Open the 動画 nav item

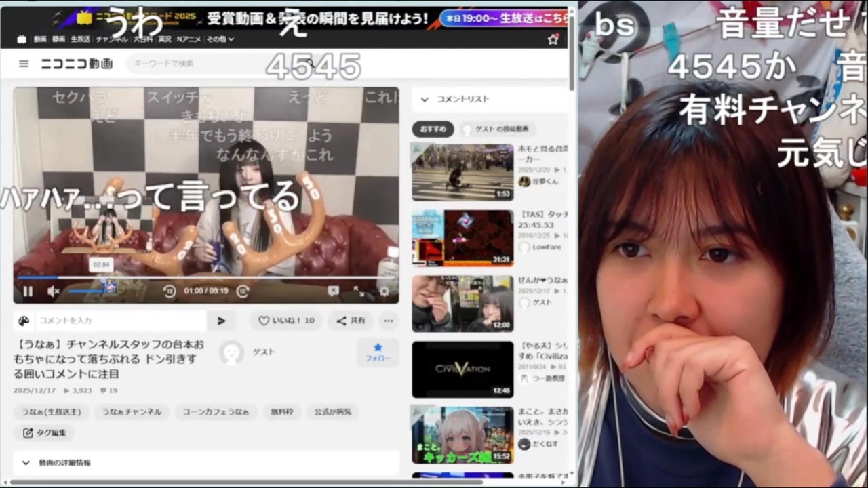click(40, 39)
